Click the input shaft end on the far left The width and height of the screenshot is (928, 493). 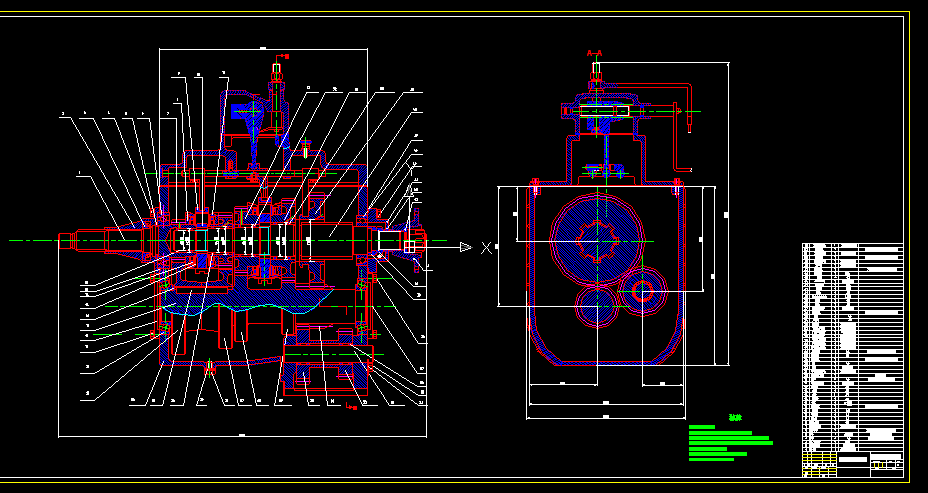(x=72, y=240)
